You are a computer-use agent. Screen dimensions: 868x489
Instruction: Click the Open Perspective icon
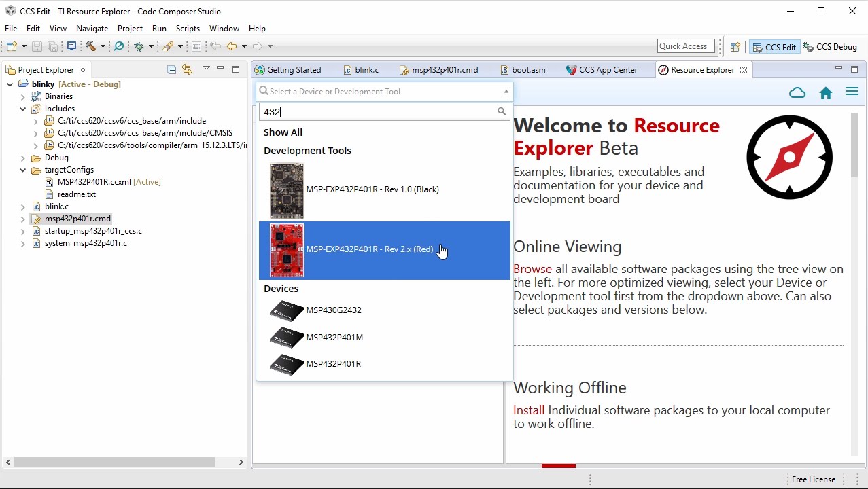735,47
